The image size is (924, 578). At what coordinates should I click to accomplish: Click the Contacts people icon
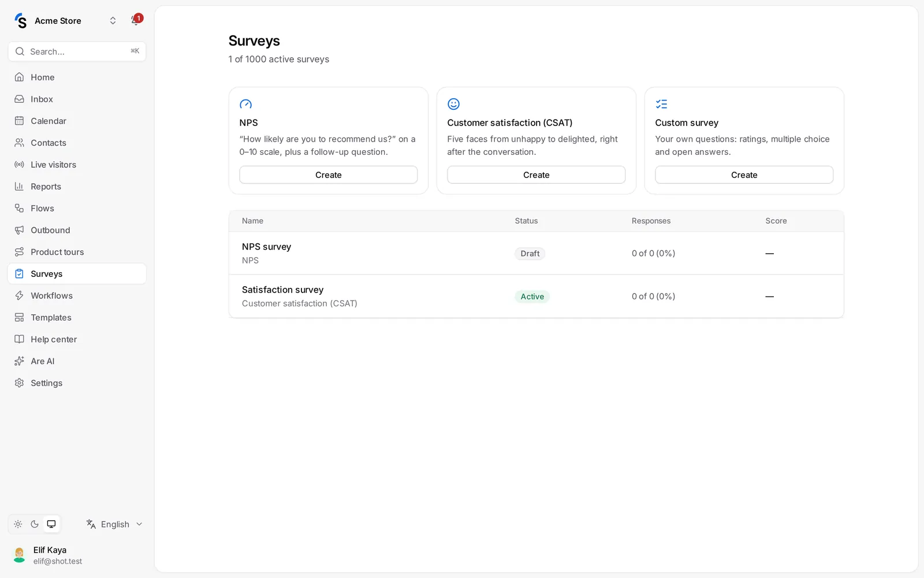tap(19, 143)
